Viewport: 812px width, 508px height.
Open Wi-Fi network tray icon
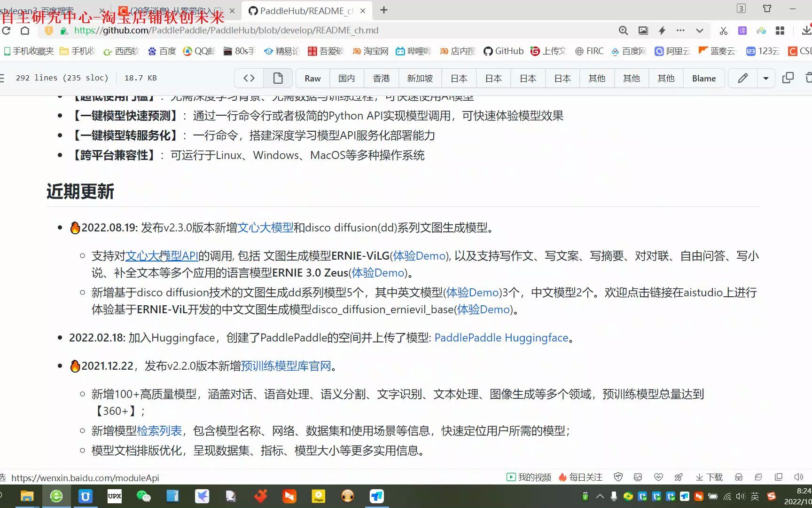[x=727, y=496]
